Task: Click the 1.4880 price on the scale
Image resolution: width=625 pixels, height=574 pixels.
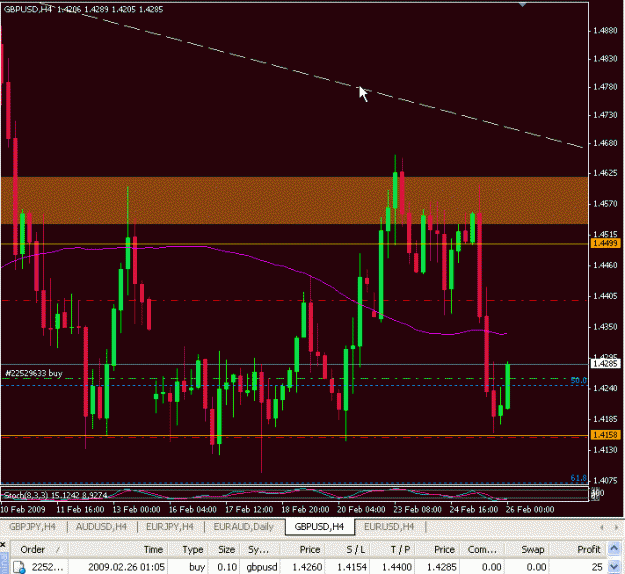Action: (x=605, y=31)
